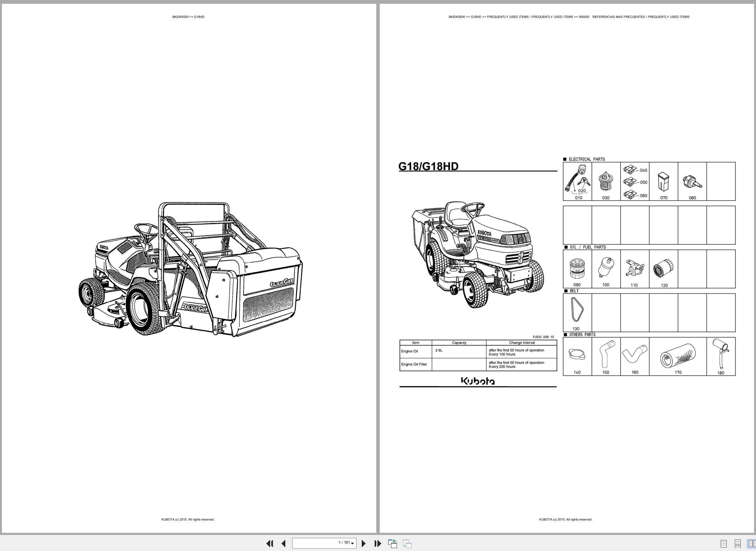Image resolution: width=756 pixels, height=551 pixels.
Task: Switch to single page view
Action: [724, 544]
